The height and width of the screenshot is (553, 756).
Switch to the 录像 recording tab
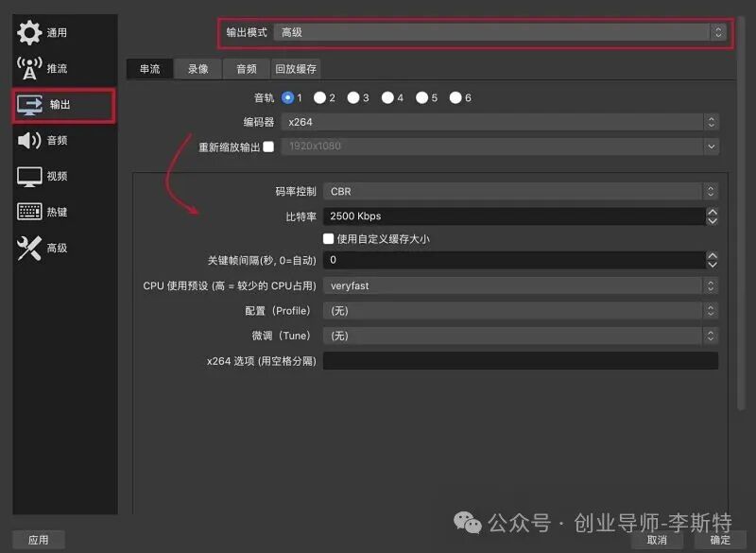197,68
